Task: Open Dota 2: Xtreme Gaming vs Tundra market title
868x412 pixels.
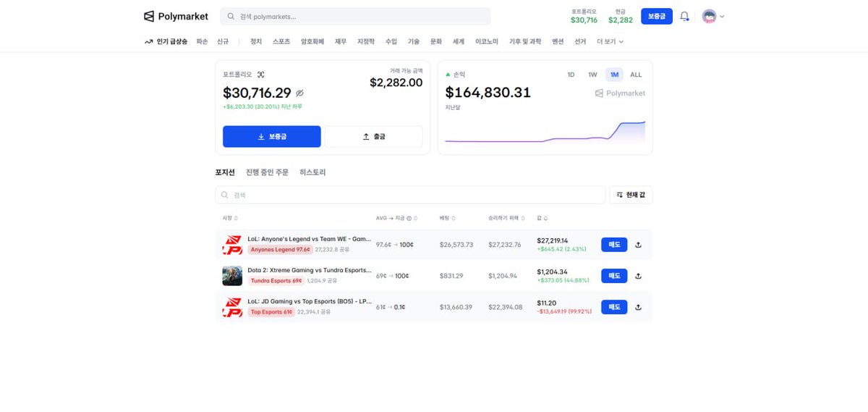Action: coord(309,270)
